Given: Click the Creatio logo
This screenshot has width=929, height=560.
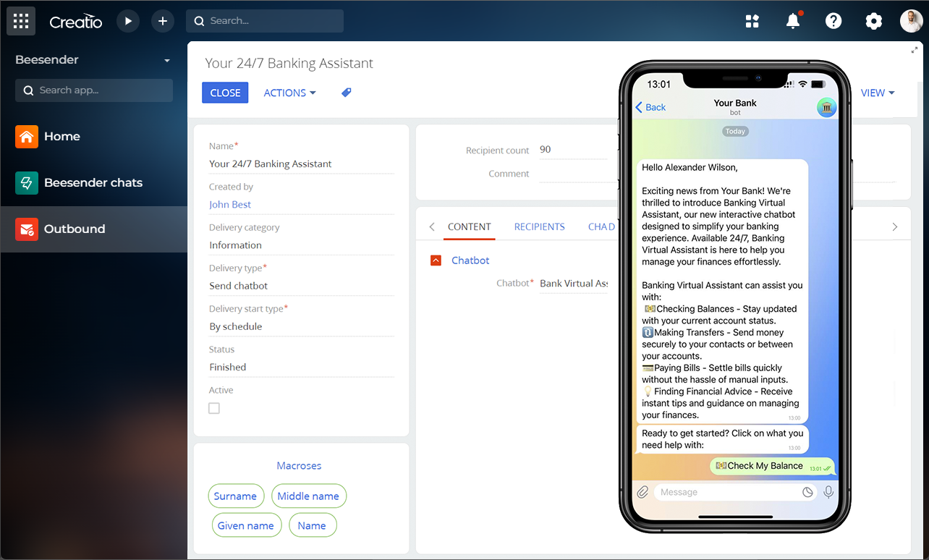Looking at the screenshot, I should [x=76, y=22].
